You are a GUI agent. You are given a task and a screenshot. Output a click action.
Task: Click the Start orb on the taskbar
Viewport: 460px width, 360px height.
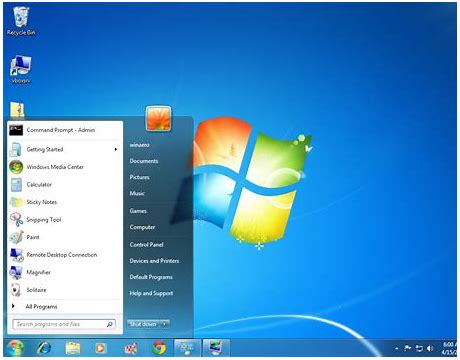[15, 348]
